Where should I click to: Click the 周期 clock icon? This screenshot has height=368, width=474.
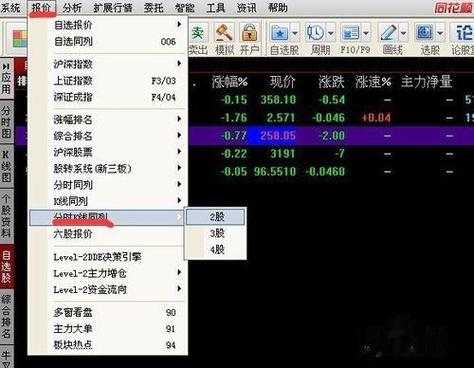tap(315, 33)
